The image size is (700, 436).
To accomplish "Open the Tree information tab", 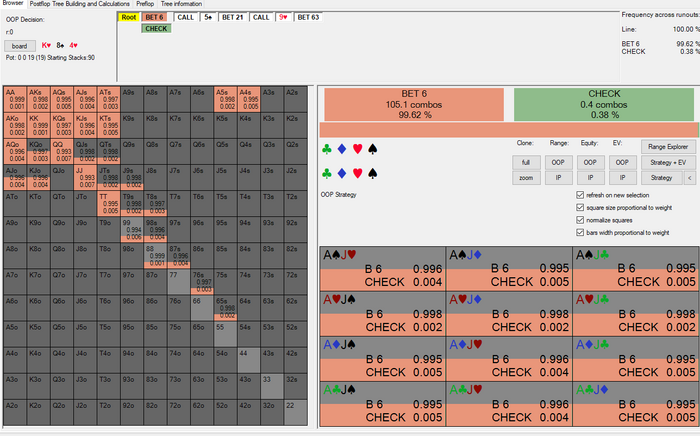I will click(181, 4).
